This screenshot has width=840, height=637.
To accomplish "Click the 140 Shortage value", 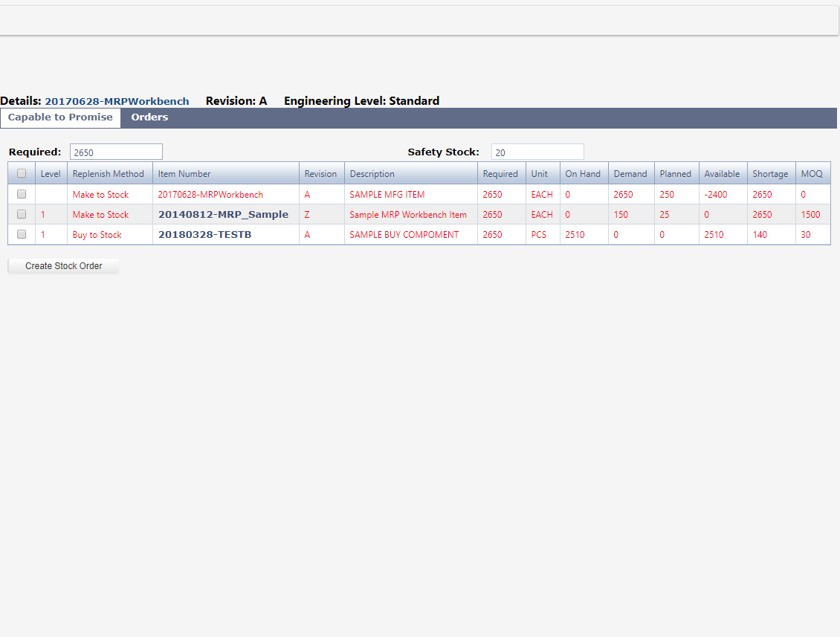I will (x=760, y=235).
